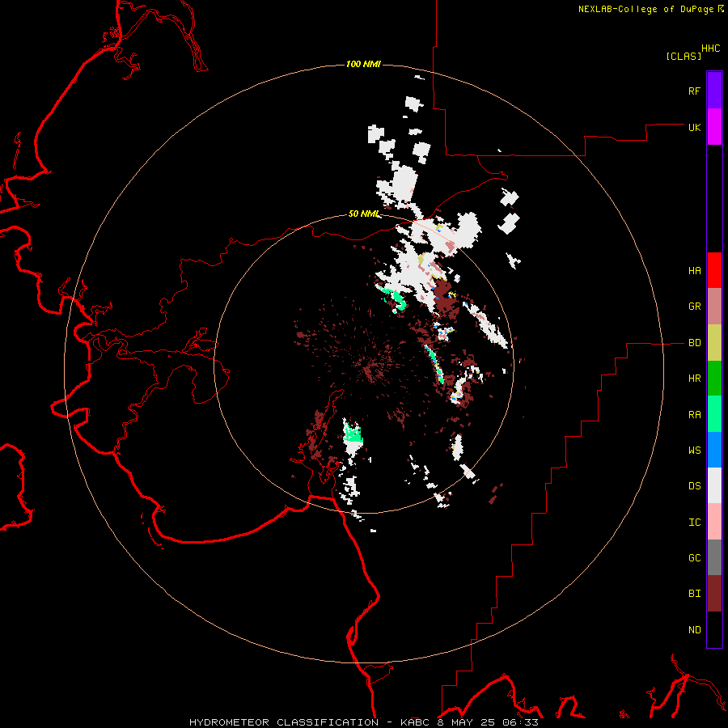The height and width of the screenshot is (728, 728).
Task: Click the BI legend label
Action: click(x=695, y=594)
